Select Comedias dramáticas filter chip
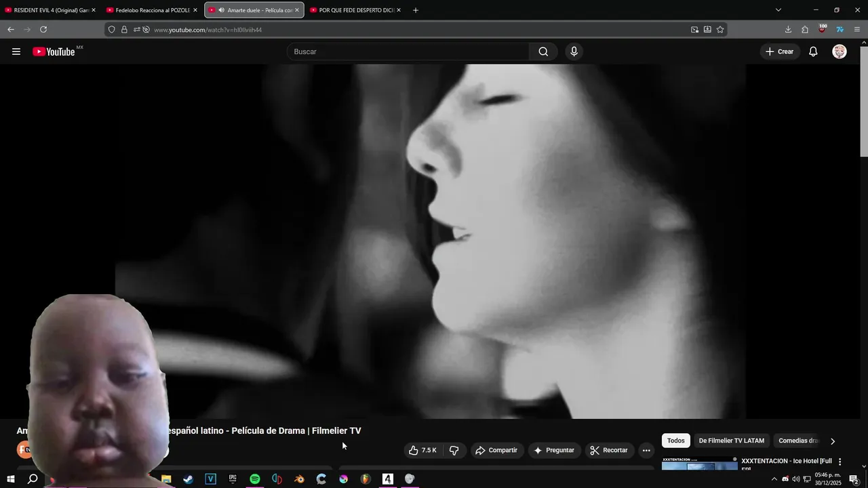 (798, 441)
